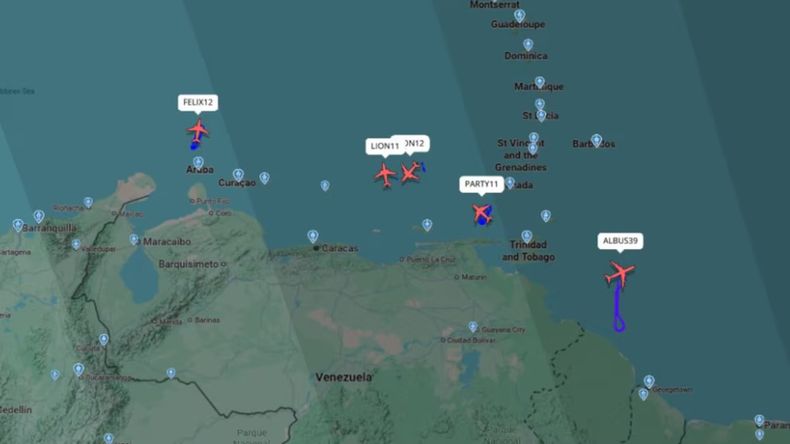Open the ALBUS39 callsign label
790x444 pixels.
[x=620, y=241]
